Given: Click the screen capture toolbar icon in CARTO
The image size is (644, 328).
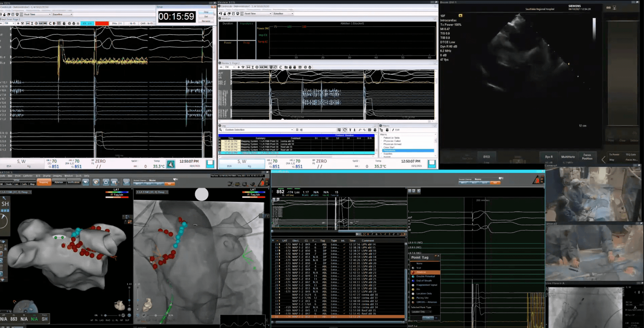Looking at the screenshot, I should click(114, 182).
